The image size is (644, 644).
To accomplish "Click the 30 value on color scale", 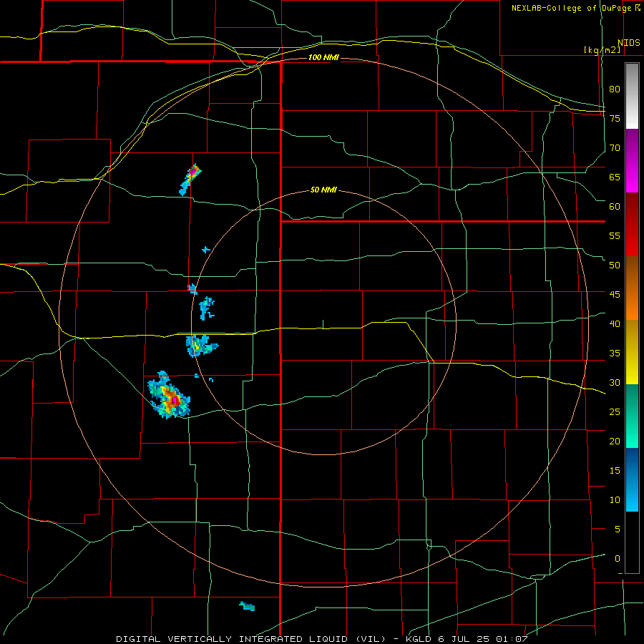I will tap(615, 382).
